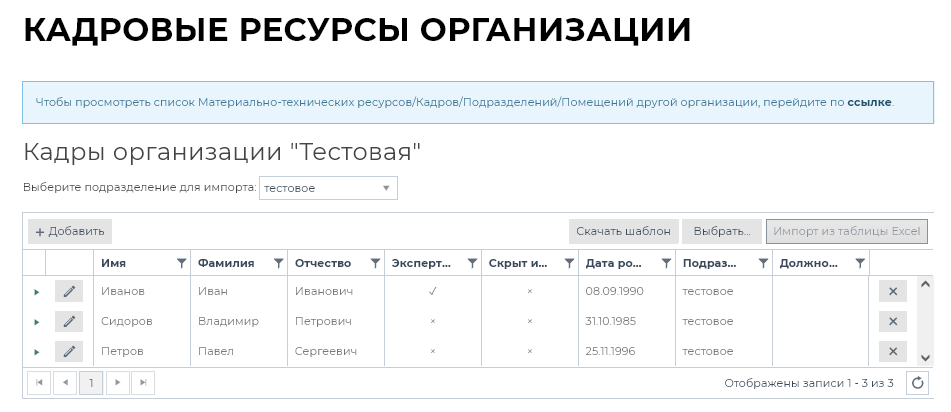Expand the Иванов row details
Screen dimensions: 951x412
coord(36,292)
